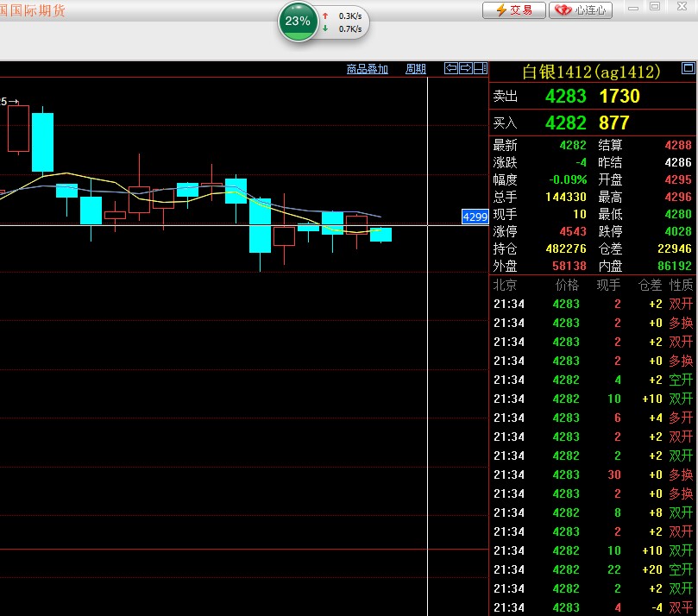Click the lightning bolt 交易 trade button

(x=513, y=10)
